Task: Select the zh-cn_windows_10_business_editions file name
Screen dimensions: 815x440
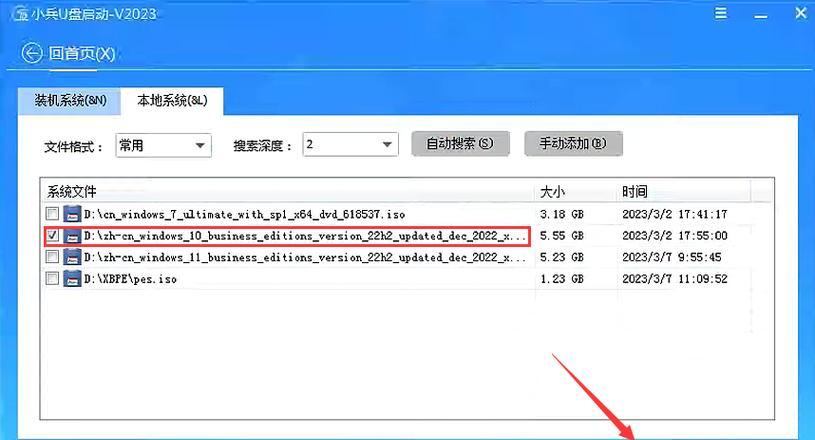Action: click(x=305, y=236)
